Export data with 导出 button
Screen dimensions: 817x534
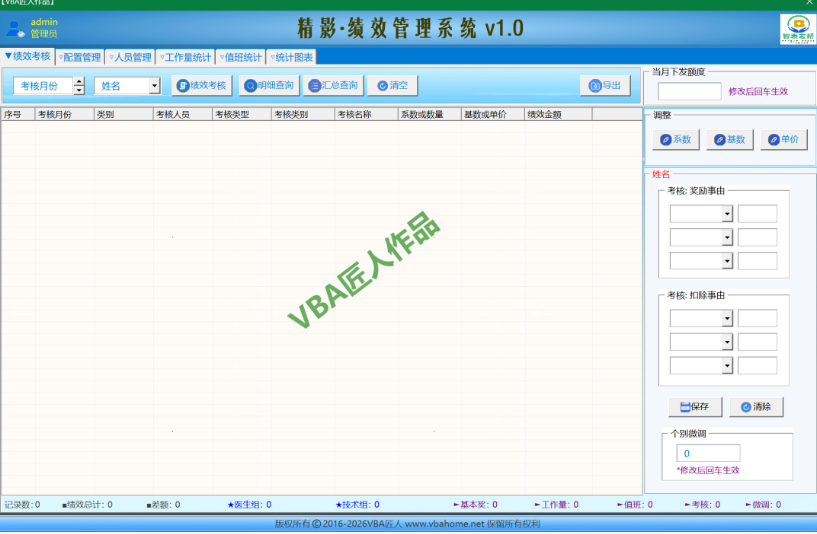click(x=605, y=85)
